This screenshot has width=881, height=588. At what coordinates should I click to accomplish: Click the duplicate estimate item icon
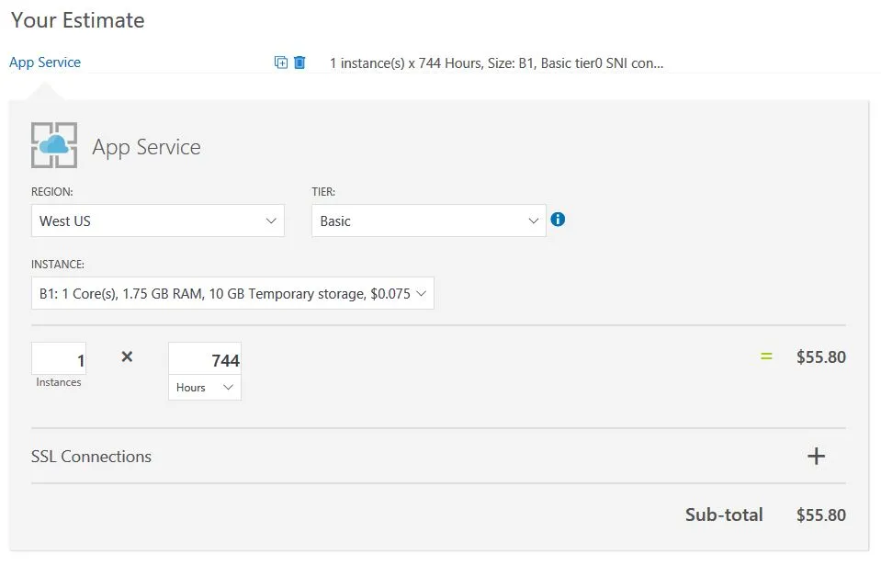click(x=280, y=62)
